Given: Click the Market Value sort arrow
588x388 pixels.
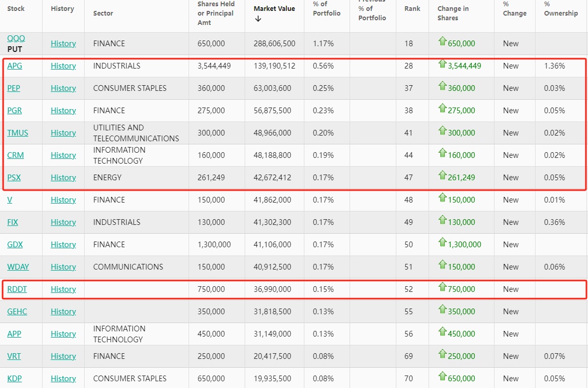Looking at the screenshot, I should click(x=258, y=19).
